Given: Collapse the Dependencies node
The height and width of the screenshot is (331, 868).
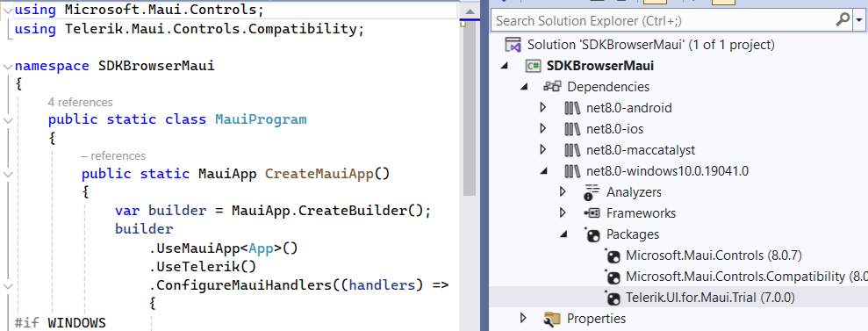Looking at the screenshot, I should click(523, 87).
